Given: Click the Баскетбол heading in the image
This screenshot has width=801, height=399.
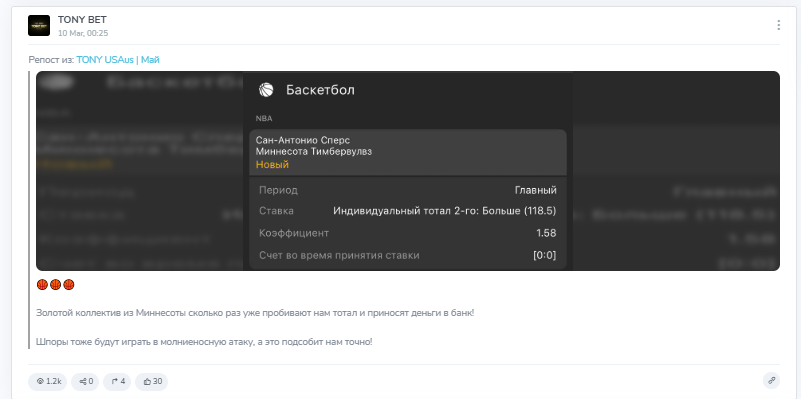Looking at the screenshot, I should click(320, 90).
